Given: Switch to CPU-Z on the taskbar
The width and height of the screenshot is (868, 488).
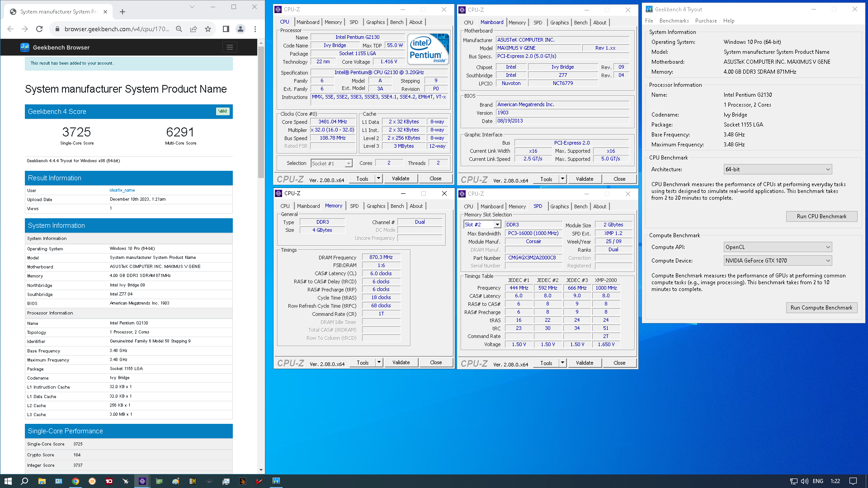Looking at the screenshot, I should click(142, 481).
